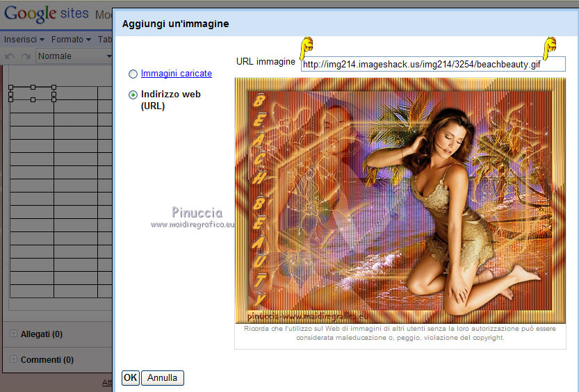Screen dimensions: 579x392
Task: Cancel the dialog with Annulla
Action: (162, 378)
